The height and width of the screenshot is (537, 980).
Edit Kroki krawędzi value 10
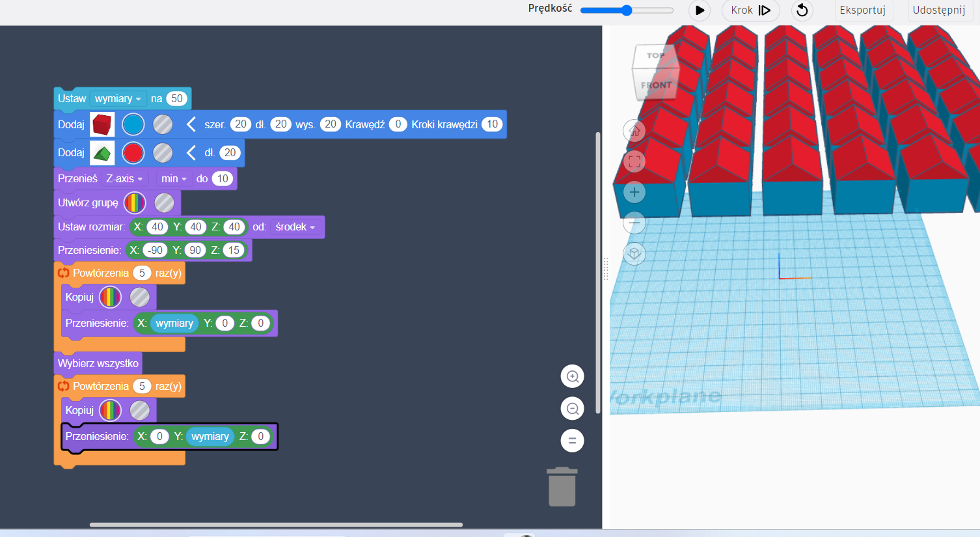[492, 124]
